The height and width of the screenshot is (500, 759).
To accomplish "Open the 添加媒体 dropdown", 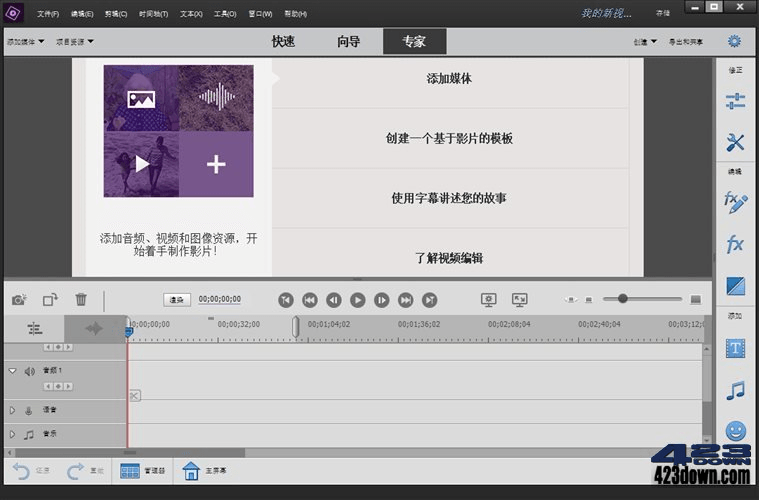I will click(x=25, y=42).
